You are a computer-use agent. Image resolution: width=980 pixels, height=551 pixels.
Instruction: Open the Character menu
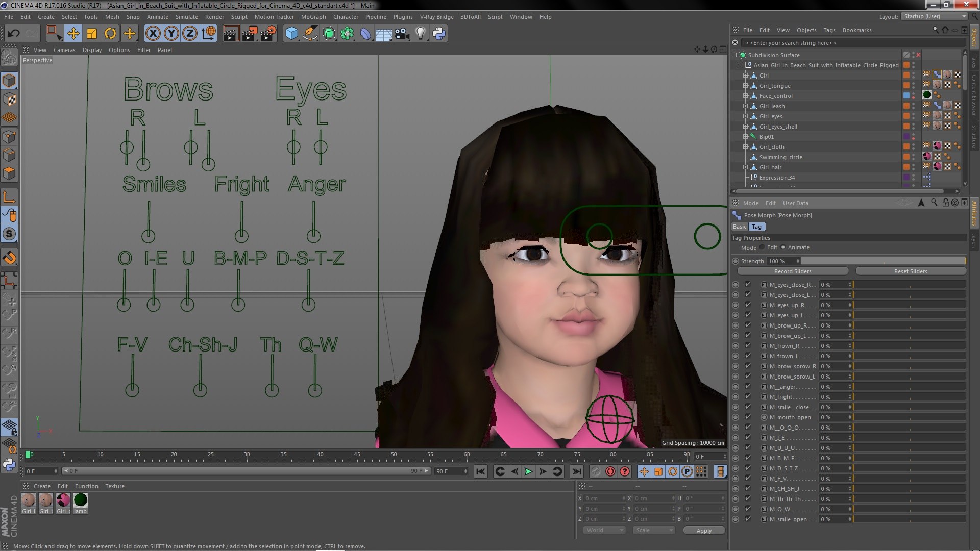[x=346, y=17]
